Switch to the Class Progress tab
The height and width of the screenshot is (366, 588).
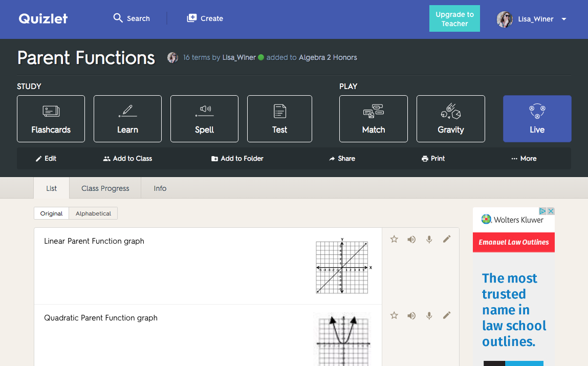pos(105,188)
